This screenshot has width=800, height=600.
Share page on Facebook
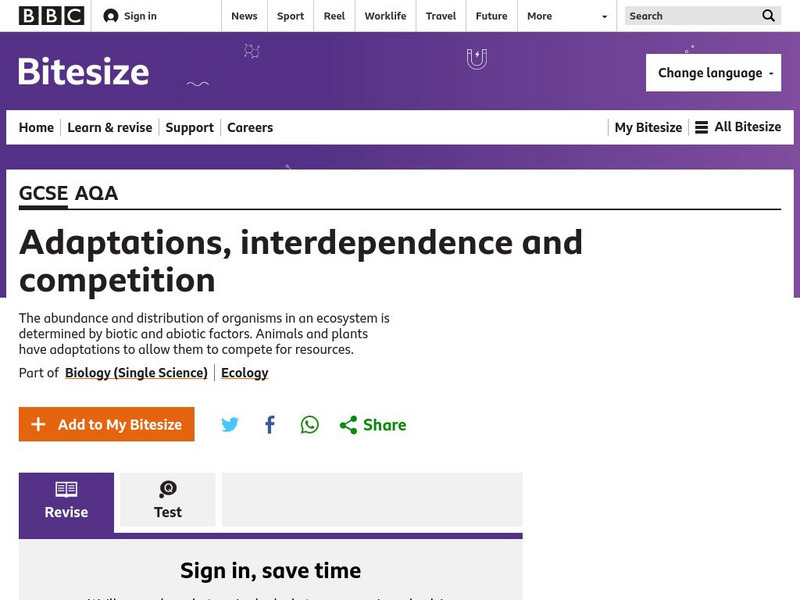[x=270, y=425]
